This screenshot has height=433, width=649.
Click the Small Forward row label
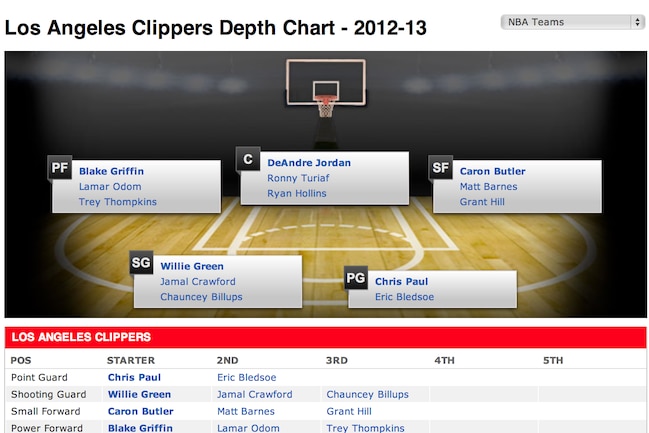[46, 411]
